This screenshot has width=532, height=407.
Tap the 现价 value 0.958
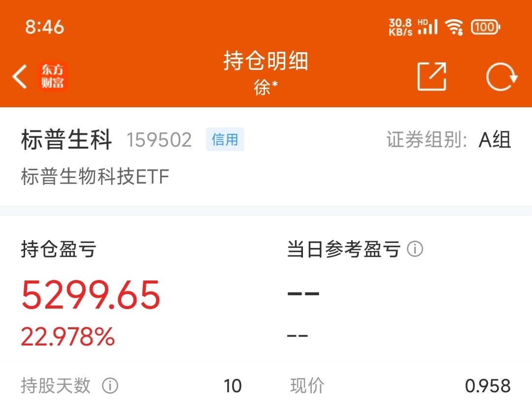click(488, 386)
